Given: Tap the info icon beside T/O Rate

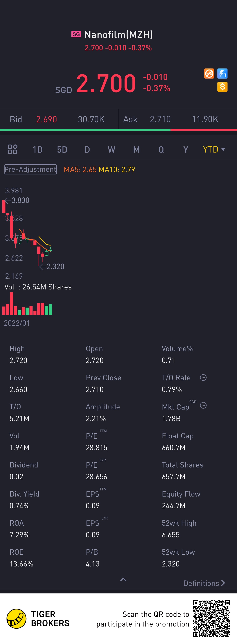Looking at the screenshot, I should coord(203,378).
